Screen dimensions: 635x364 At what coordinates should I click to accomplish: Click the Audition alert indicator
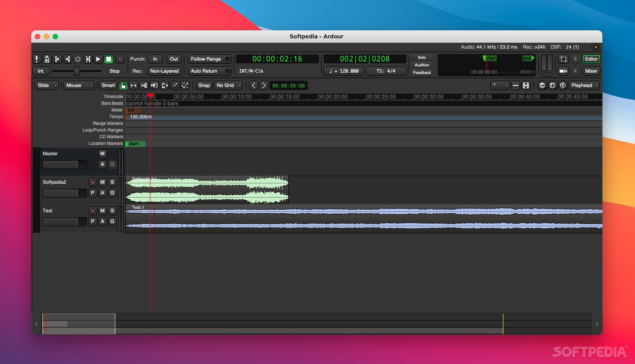tap(422, 65)
